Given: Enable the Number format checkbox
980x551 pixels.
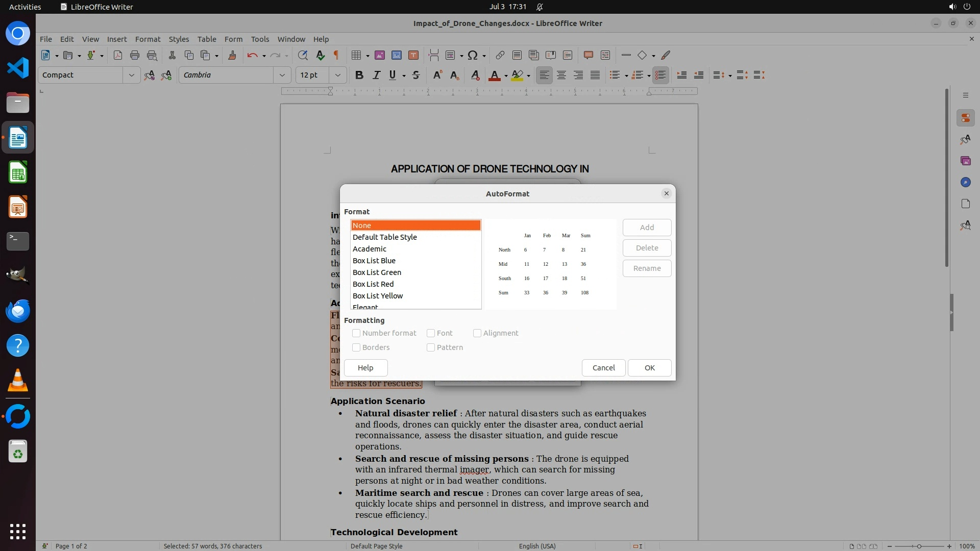Looking at the screenshot, I should (x=356, y=333).
